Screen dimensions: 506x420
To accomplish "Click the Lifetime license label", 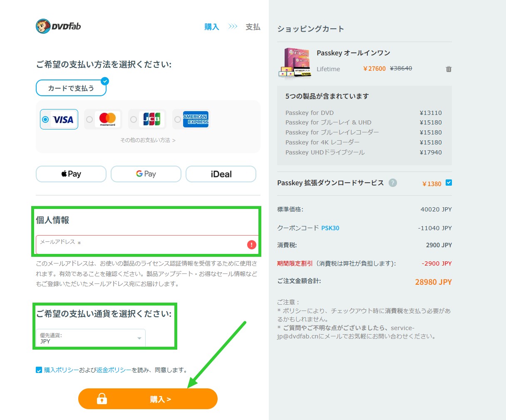I will [x=328, y=69].
